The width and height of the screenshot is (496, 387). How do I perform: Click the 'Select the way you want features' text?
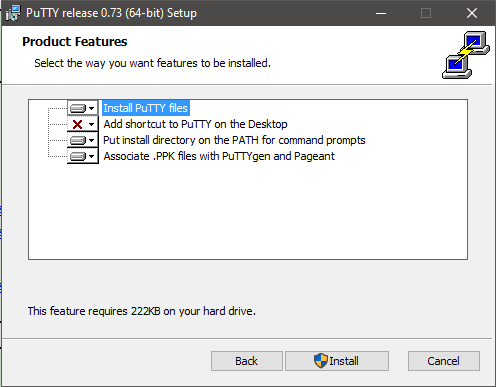click(152, 63)
